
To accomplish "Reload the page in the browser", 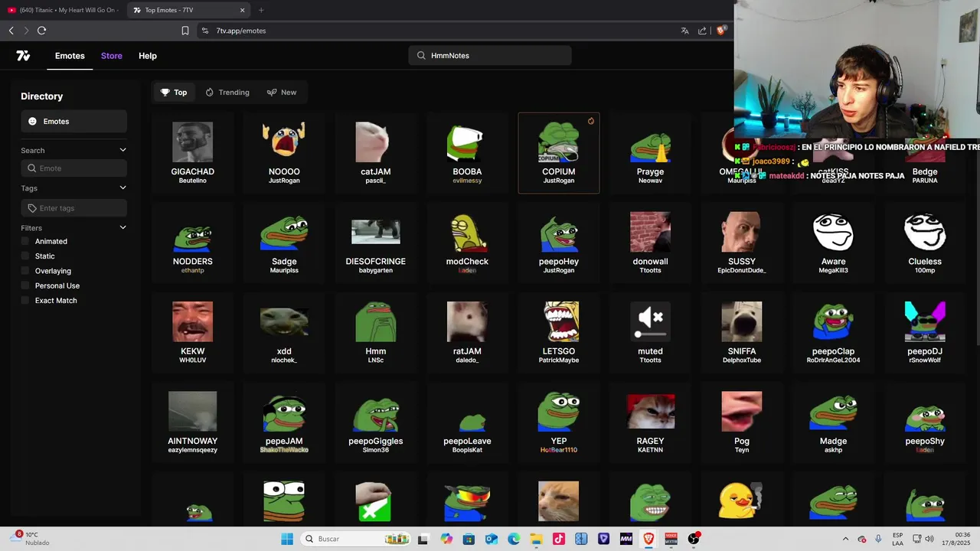I will 41,31.
